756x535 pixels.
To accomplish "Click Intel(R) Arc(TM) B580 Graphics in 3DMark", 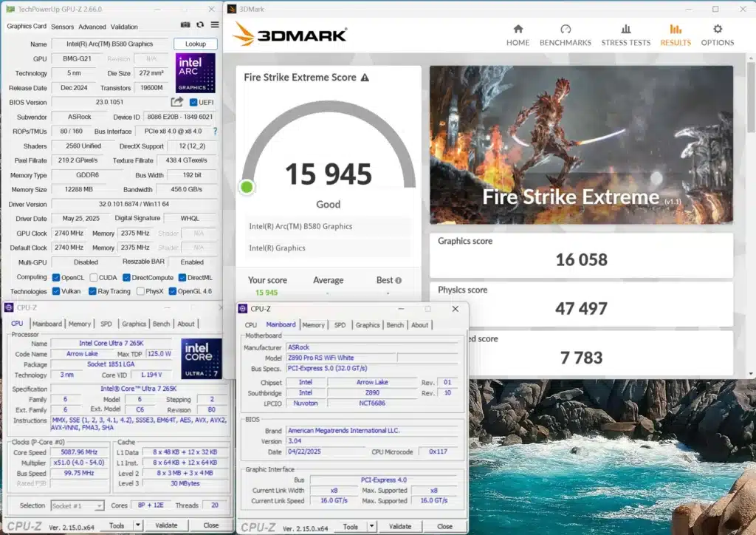I will tap(301, 226).
